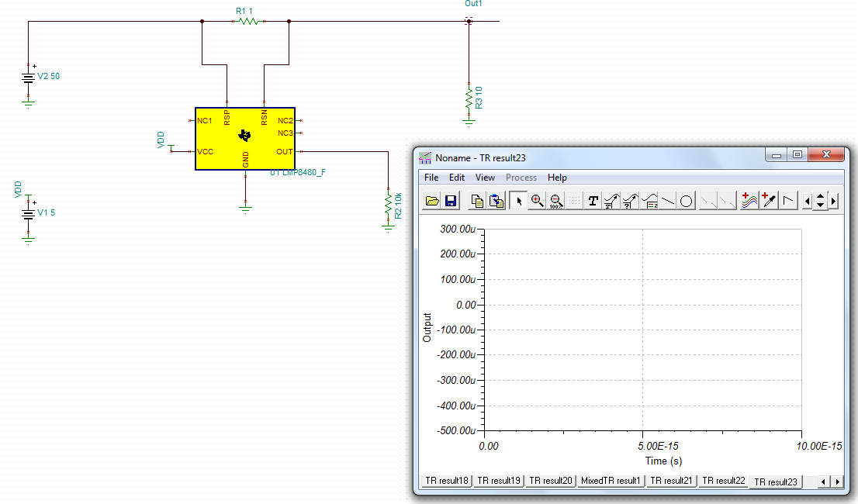Select the Circle drawing tool
The image size is (858, 504).
[x=687, y=201]
